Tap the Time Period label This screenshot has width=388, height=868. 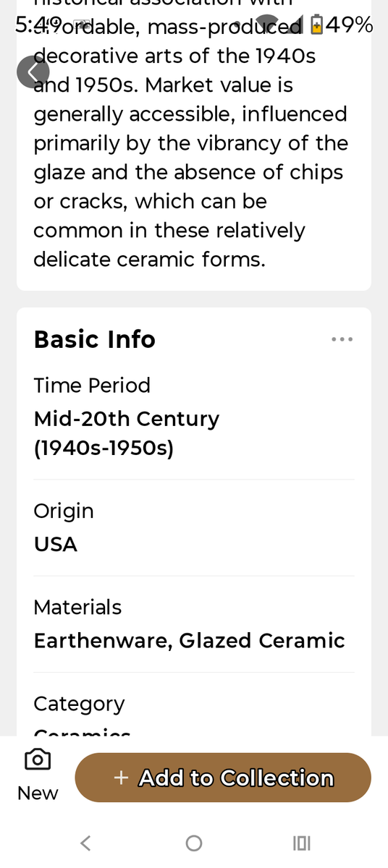(92, 385)
